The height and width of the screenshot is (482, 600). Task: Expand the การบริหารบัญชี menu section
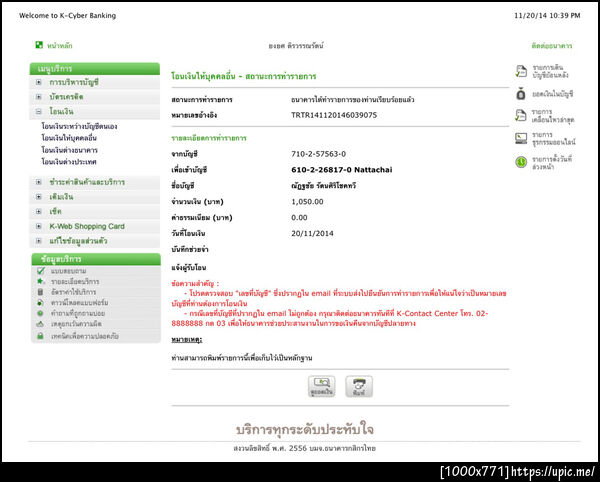[39, 82]
